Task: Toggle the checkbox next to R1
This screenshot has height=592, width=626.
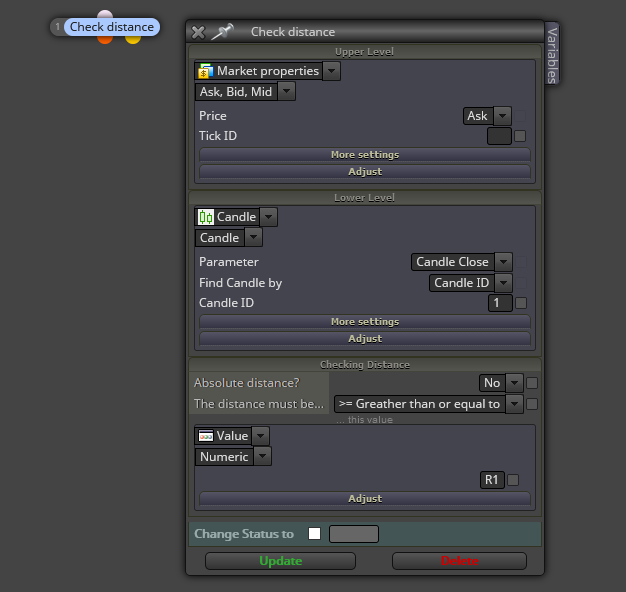Action: pyautogui.click(x=513, y=480)
